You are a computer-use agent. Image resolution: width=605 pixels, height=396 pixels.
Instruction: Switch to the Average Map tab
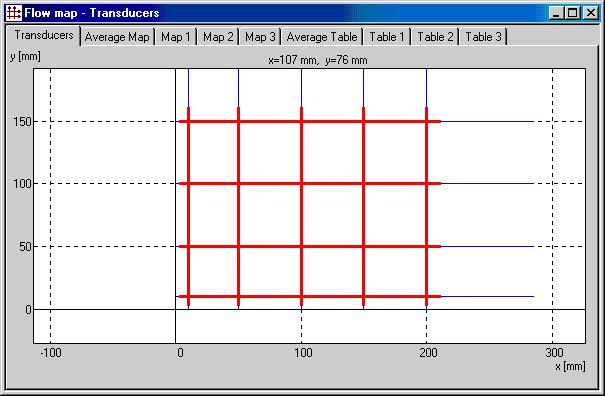click(117, 37)
